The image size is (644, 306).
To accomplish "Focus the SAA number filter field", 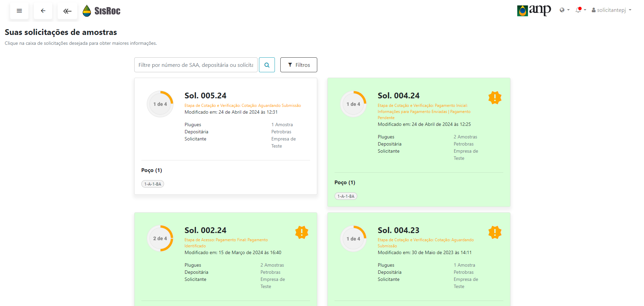I will click(196, 65).
